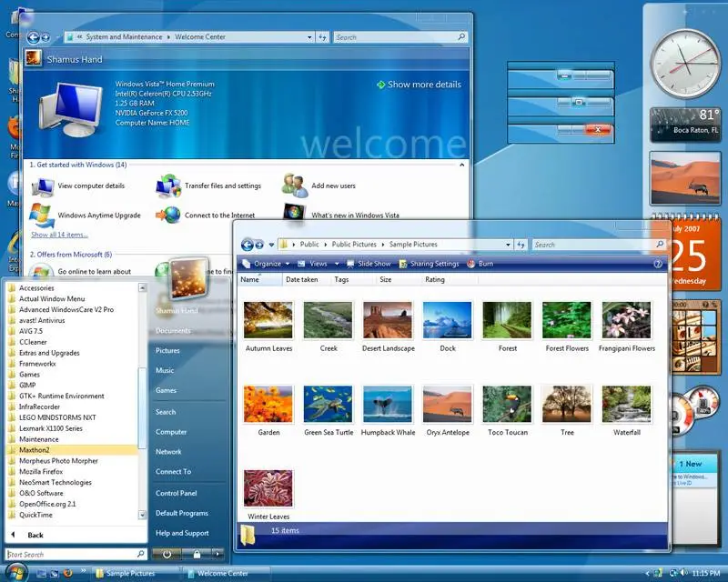Click forward arrow in Sample Pictures window
728x582 pixels.
tap(259, 245)
